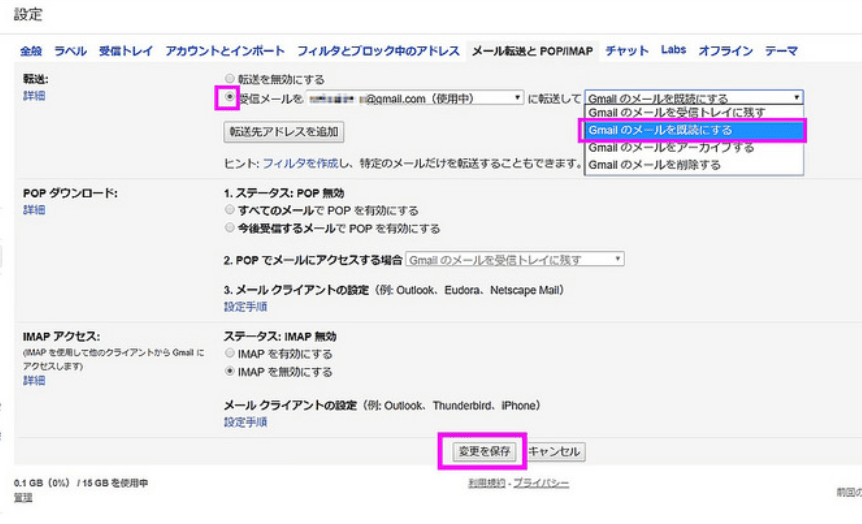Open the POP access action dropdown
Screen dimensions: 862x524
pyautogui.click(x=515, y=260)
